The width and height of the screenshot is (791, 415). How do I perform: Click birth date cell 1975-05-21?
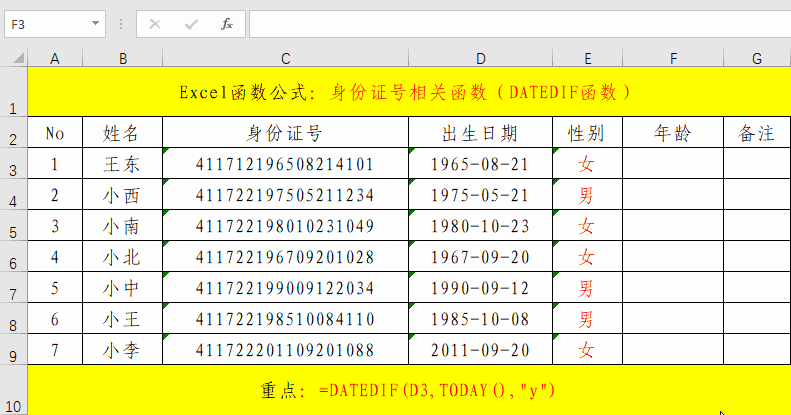coord(481,195)
